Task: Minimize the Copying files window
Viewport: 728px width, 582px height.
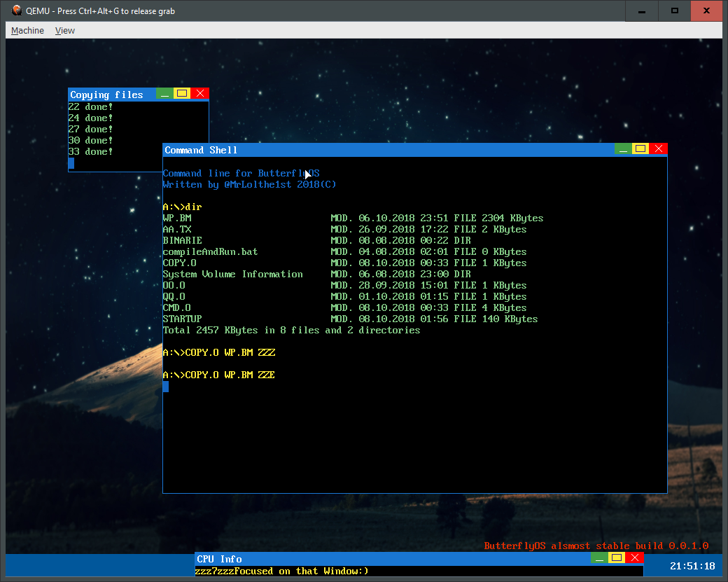Action: [x=164, y=93]
